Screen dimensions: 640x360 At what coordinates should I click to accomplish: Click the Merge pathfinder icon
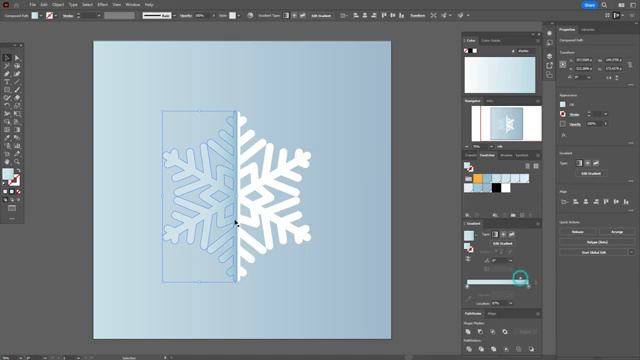(493, 349)
